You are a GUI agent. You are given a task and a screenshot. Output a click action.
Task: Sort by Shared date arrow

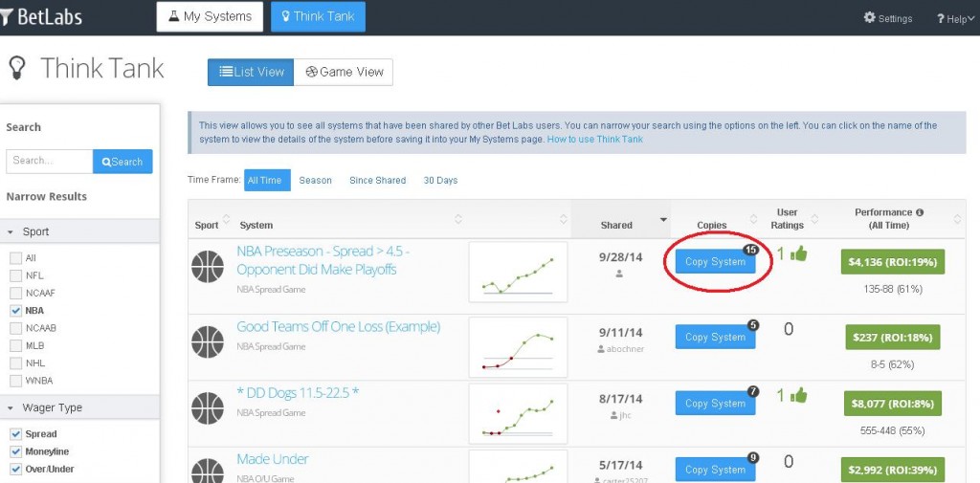663,220
